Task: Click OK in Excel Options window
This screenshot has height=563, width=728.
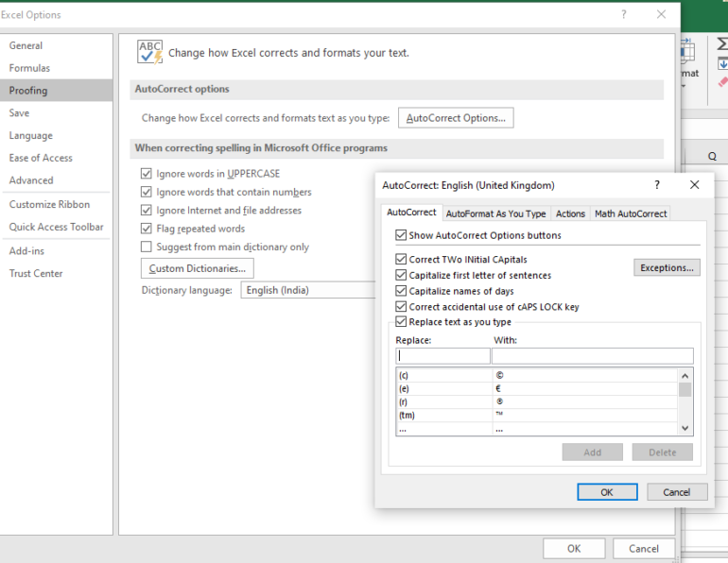Action: click(574, 549)
